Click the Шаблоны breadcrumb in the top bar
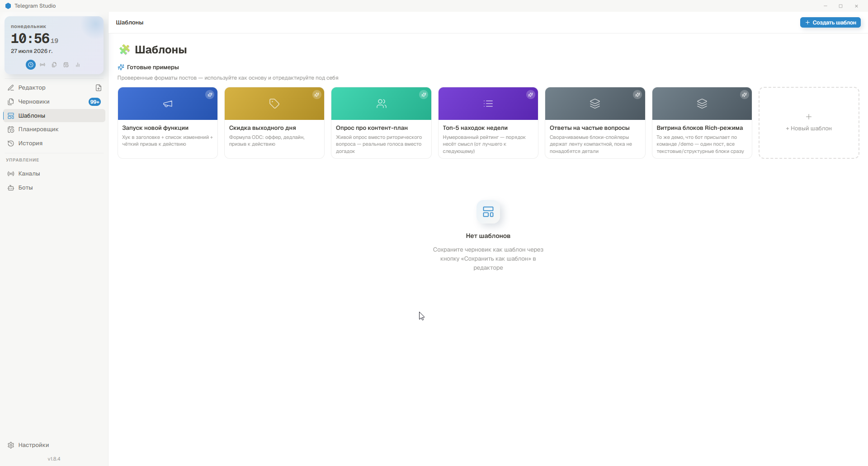The image size is (868, 466). coord(130,22)
